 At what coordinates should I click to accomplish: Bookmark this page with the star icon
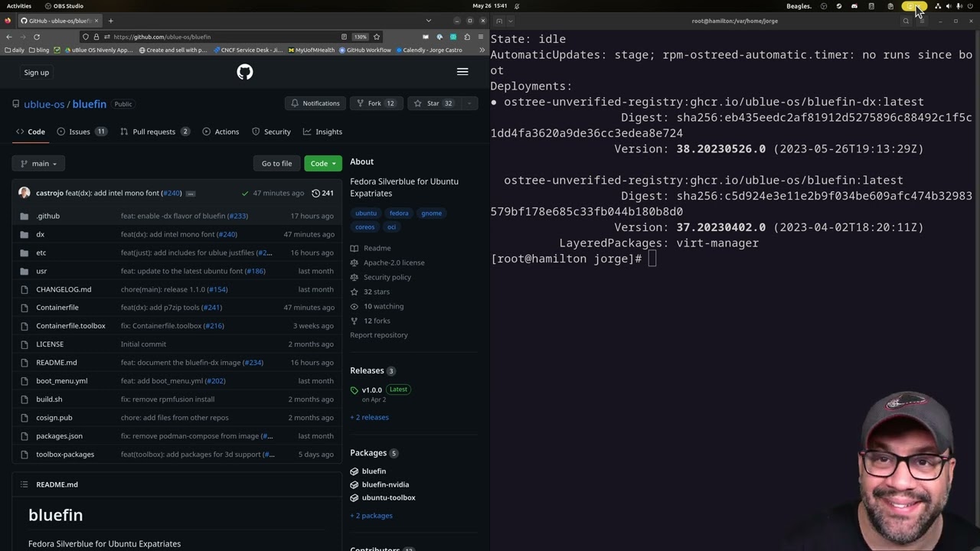(377, 37)
